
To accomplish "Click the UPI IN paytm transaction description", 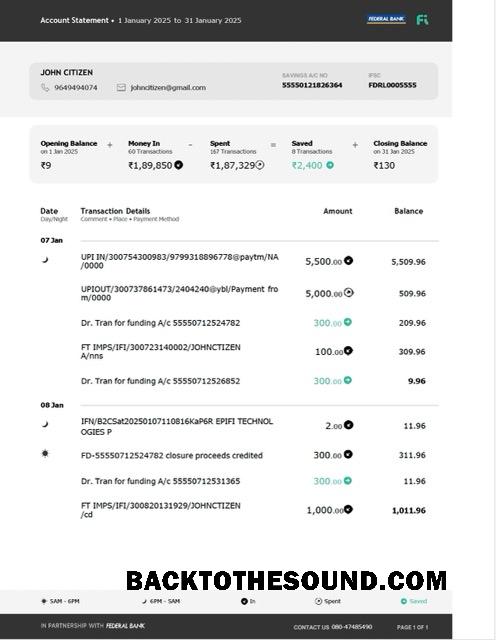I will coord(180,261).
